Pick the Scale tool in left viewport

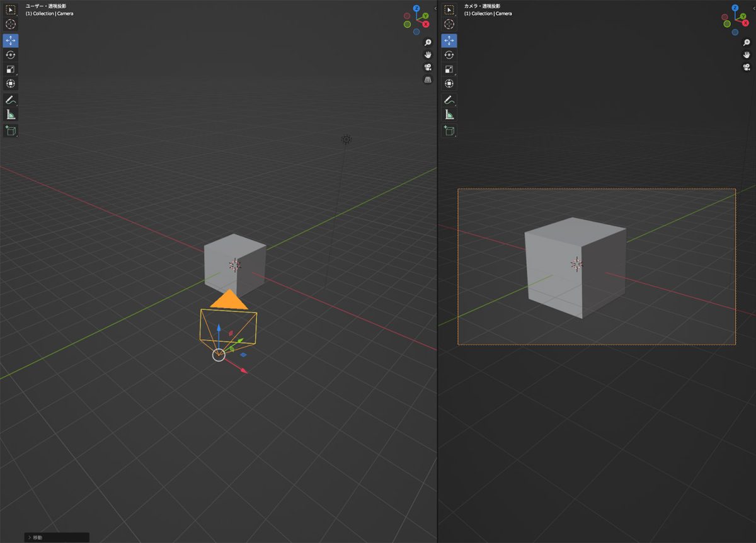click(x=11, y=69)
